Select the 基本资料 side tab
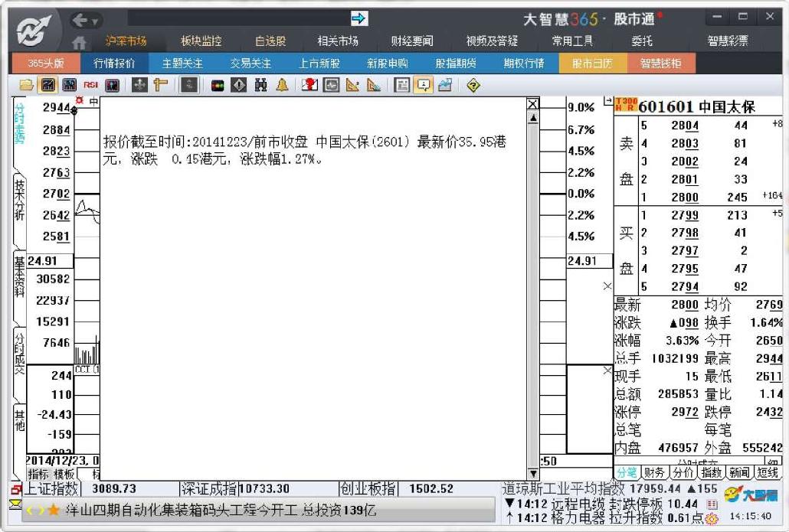 pos(19,277)
